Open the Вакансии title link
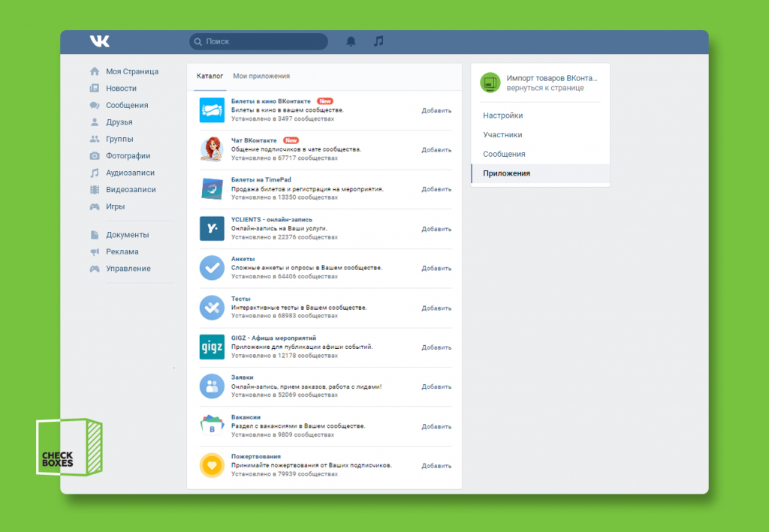The image size is (769, 532). tap(246, 417)
